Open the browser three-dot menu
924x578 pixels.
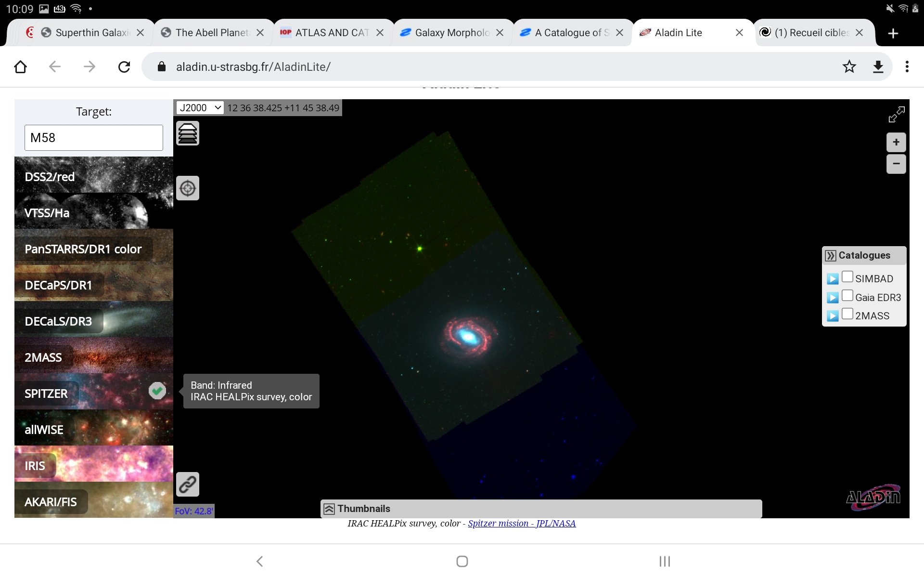click(x=907, y=66)
